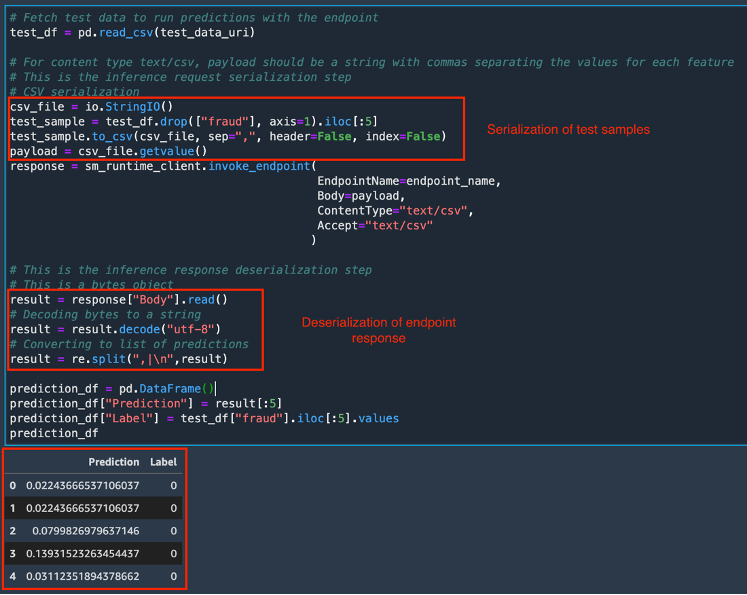Viewport: 747px width, 595px height.
Task: Click the 'result.decode("utf-8")' line
Action: pos(115,329)
